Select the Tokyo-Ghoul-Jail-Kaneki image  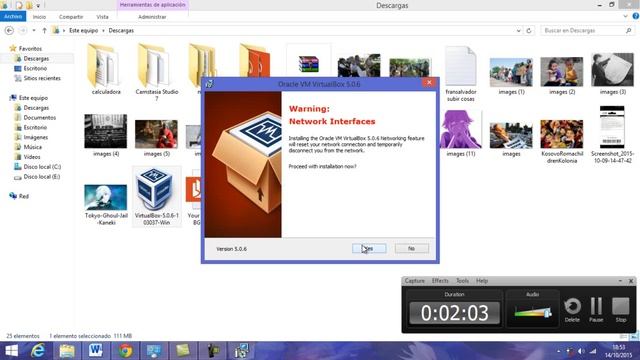[x=106, y=205]
